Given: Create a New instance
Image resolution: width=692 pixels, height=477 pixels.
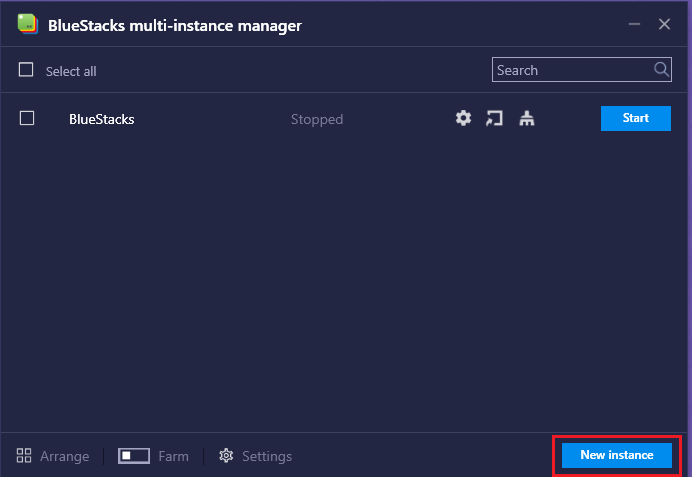Looking at the screenshot, I should pos(616,455).
